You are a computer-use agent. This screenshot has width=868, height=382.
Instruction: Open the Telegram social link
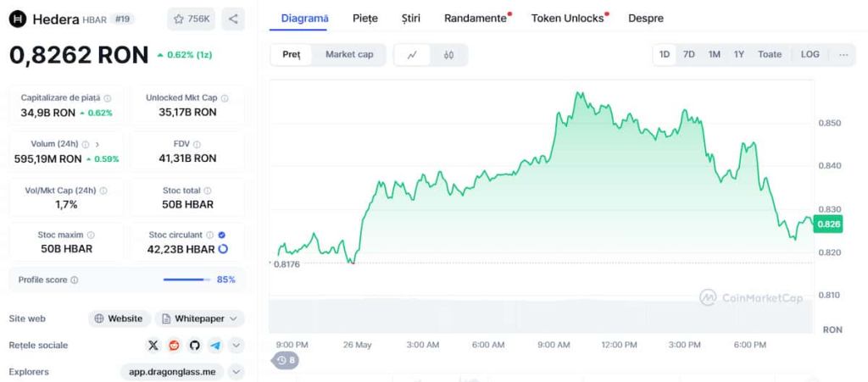coord(215,346)
